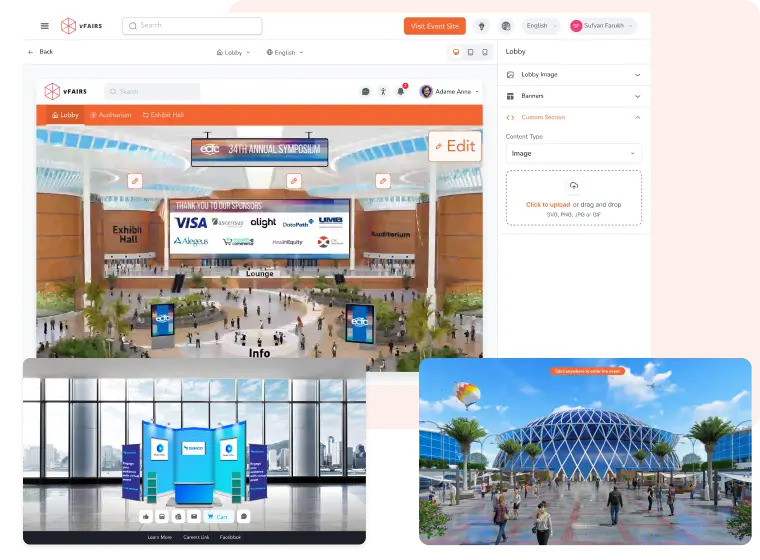Click the Lobby Image panel icon
Screen dimensions: 760x560
click(x=510, y=75)
